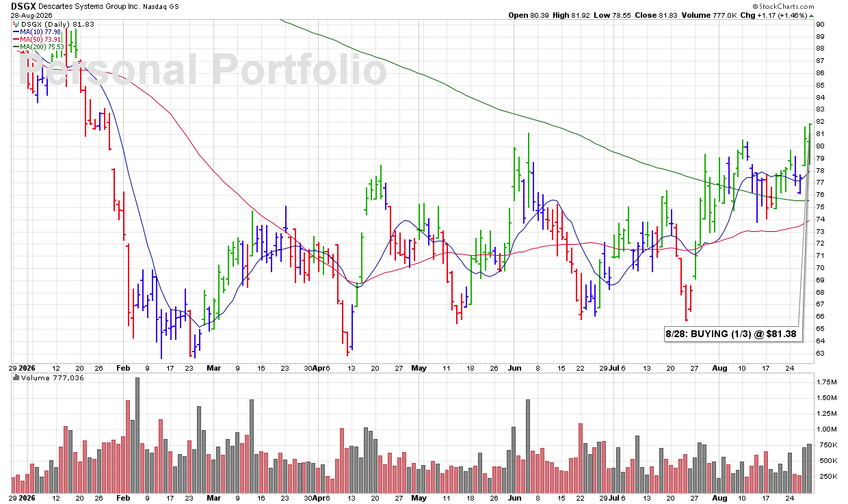The width and height of the screenshot is (848, 504).
Task: Click the Close 81.83 value
Action: point(658,15)
